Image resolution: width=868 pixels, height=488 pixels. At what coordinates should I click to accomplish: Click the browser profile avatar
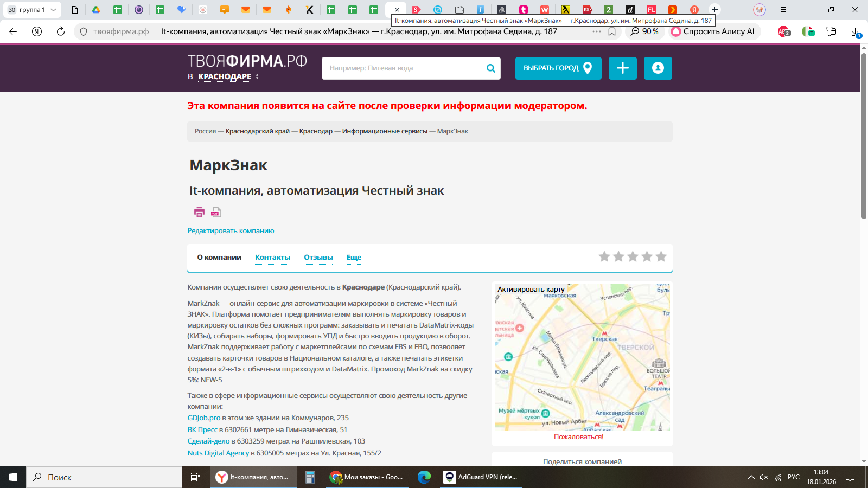point(759,10)
